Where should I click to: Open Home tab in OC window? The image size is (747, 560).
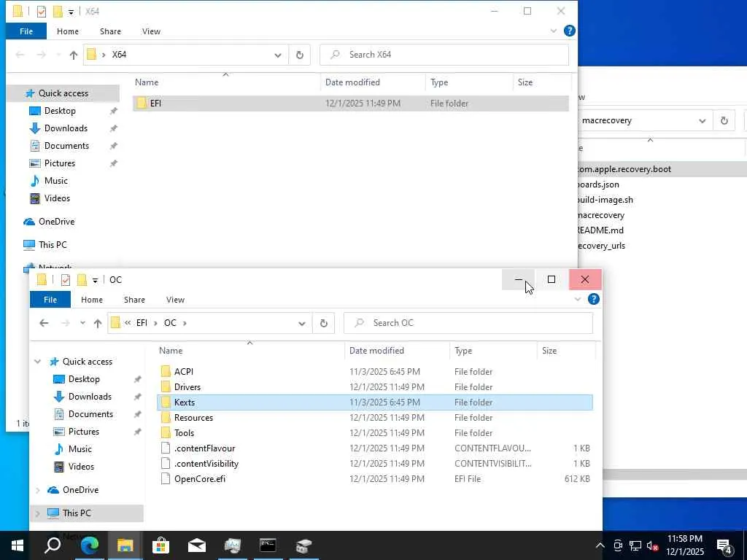(x=91, y=300)
